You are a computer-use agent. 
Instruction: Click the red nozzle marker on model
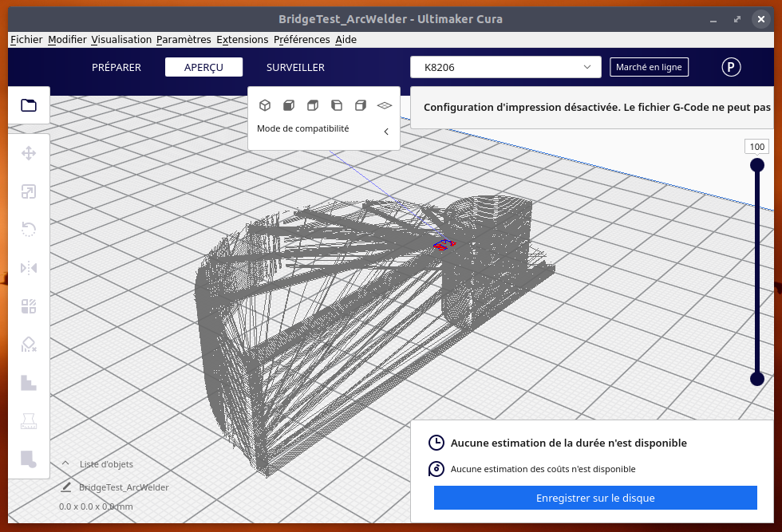click(x=443, y=244)
